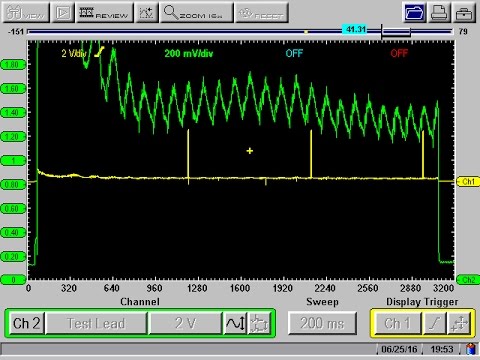Click the Reset button
This screenshot has height=360, width=480.
click(x=261, y=13)
